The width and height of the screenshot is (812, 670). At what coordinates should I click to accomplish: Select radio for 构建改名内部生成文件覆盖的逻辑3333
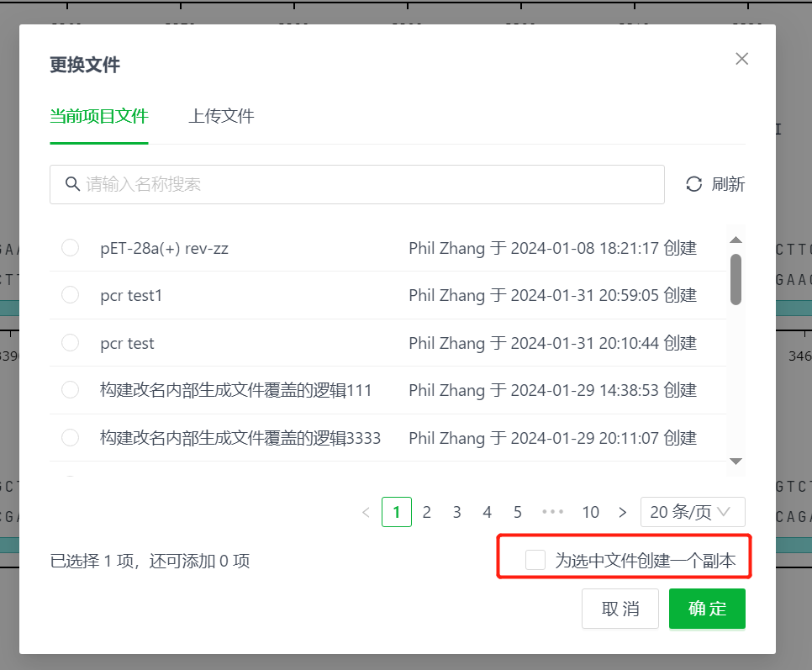[x=71, y=438]
